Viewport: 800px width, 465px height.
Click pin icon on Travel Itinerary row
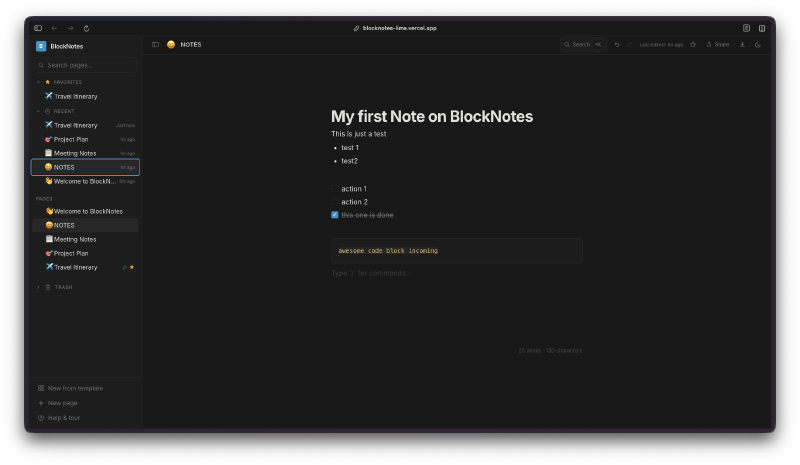124,267
